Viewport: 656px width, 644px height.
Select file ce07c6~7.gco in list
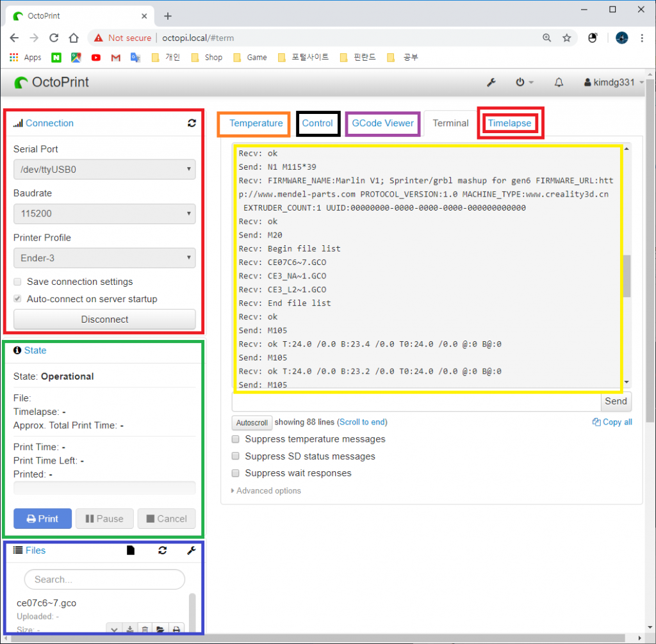pos(46,603)
